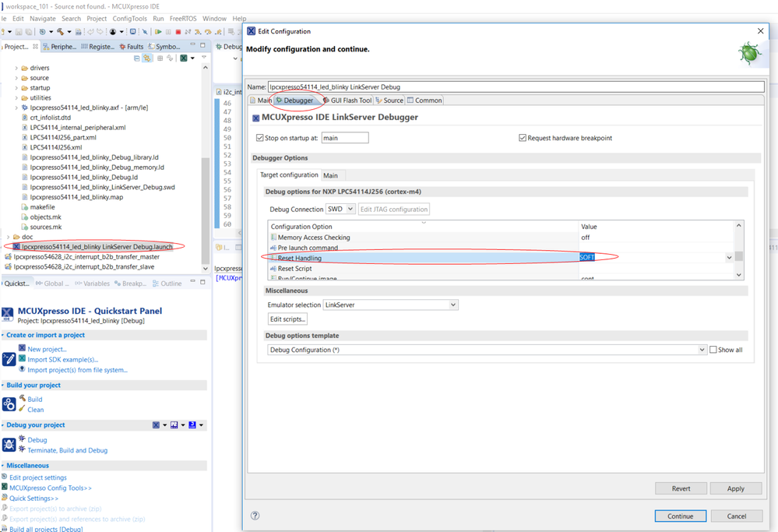
Task: Open the FreeRTOS menu
Action: (x=183, y=19)
